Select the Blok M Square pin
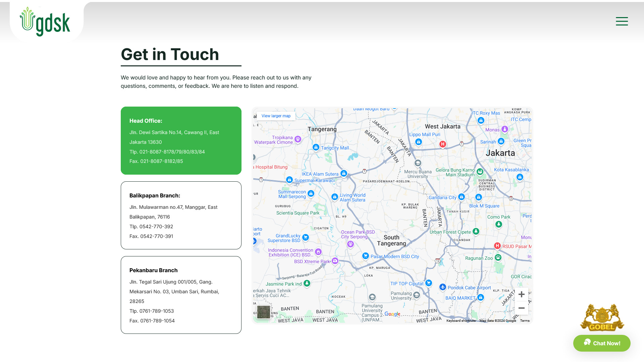This screenshot has width=644, height=362. (479, 197)
